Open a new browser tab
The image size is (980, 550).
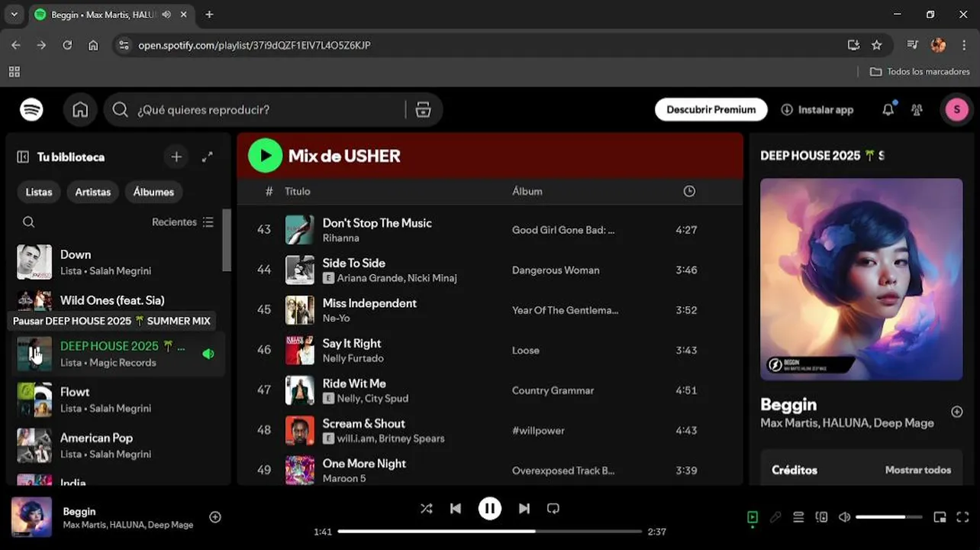coord(209,15)
